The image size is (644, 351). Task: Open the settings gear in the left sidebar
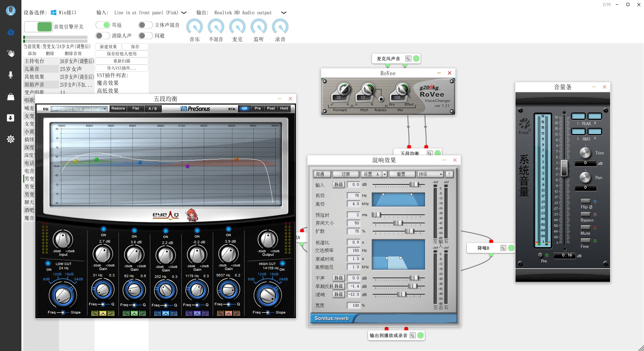11,139
